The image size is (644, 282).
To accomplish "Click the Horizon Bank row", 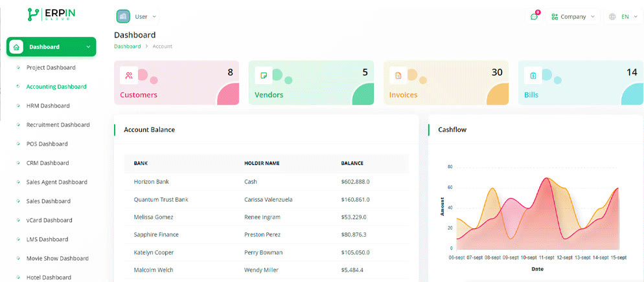I will [x=266, y=182].
